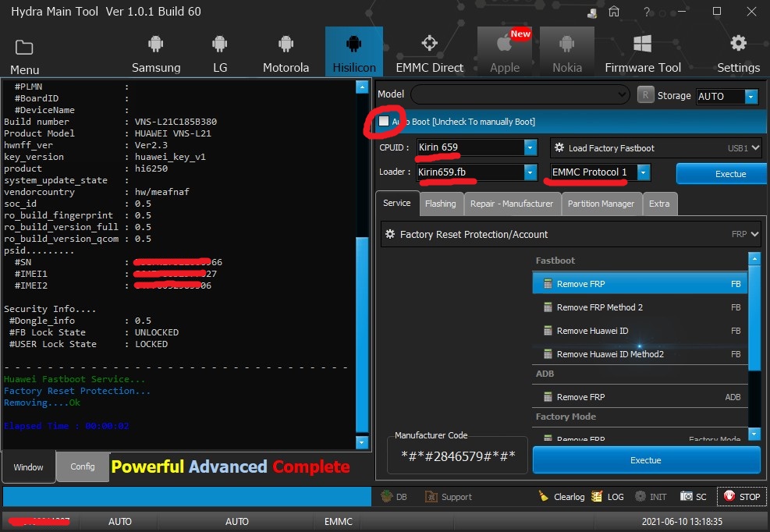Image resolution: width=770 pixels, height=532 pixels.
Task: Switch to the Partition Manager tab
Action: pos(601,204)
